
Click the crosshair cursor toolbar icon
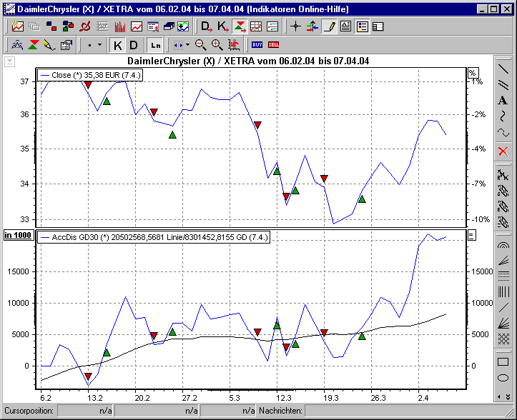point(295,26)
